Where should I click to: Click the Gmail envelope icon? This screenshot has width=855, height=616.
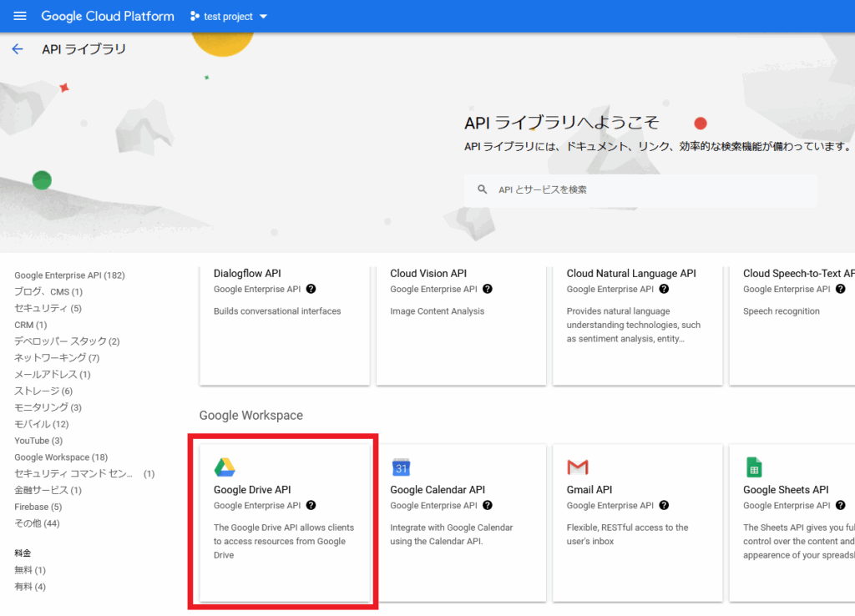(578, 467)
